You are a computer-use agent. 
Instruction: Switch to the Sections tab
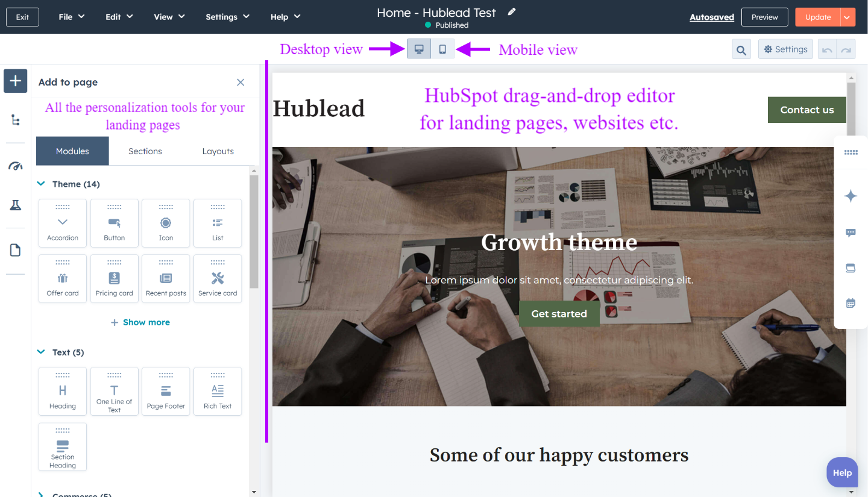[x=145, y=151]
